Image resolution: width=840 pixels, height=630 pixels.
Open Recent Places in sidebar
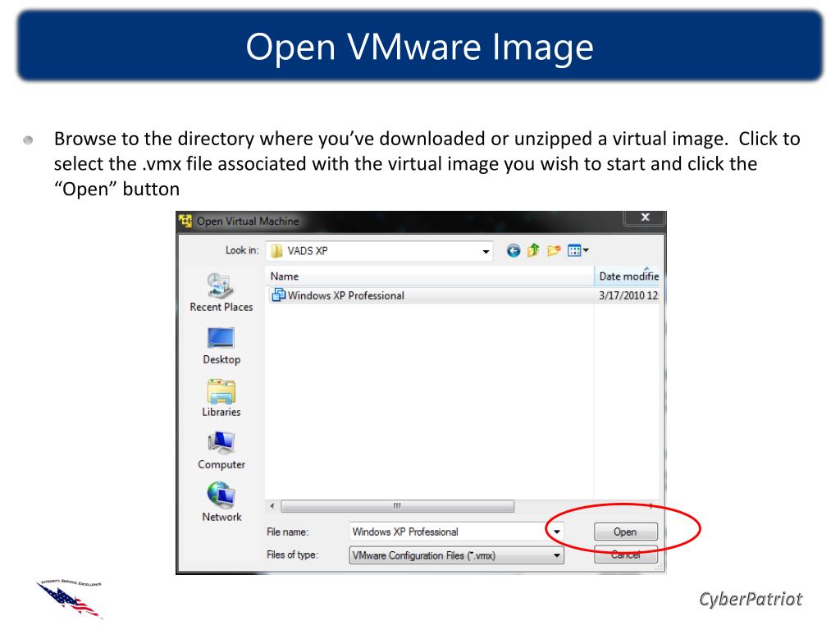pyautogui.click(x=221, y=293)
